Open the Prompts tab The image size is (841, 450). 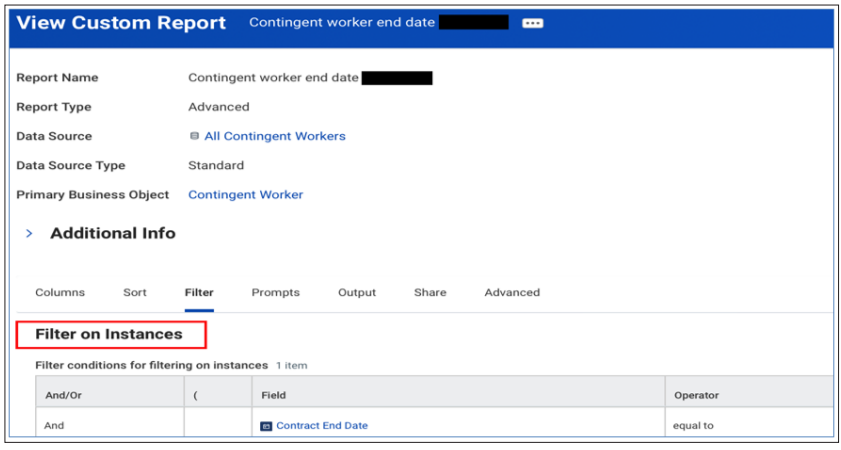point(276,292)
